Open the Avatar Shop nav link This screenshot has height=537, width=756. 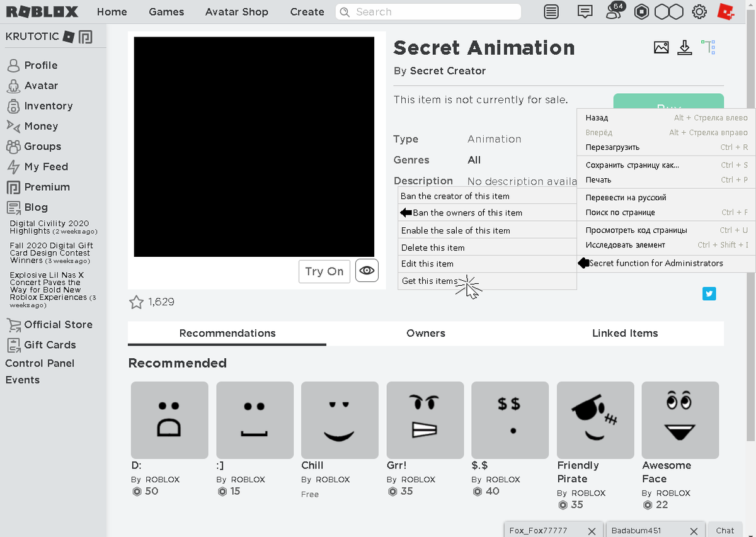pyautogui.click(x=237, y=12)
